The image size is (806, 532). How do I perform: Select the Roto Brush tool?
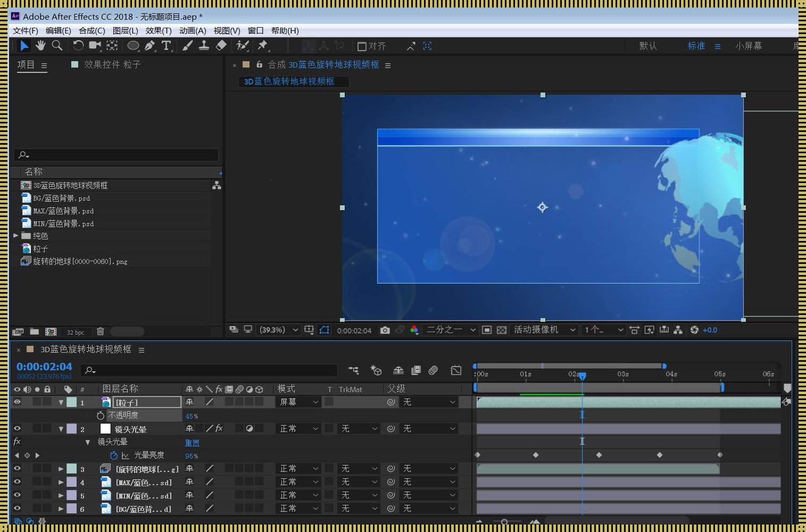[243, 46]
